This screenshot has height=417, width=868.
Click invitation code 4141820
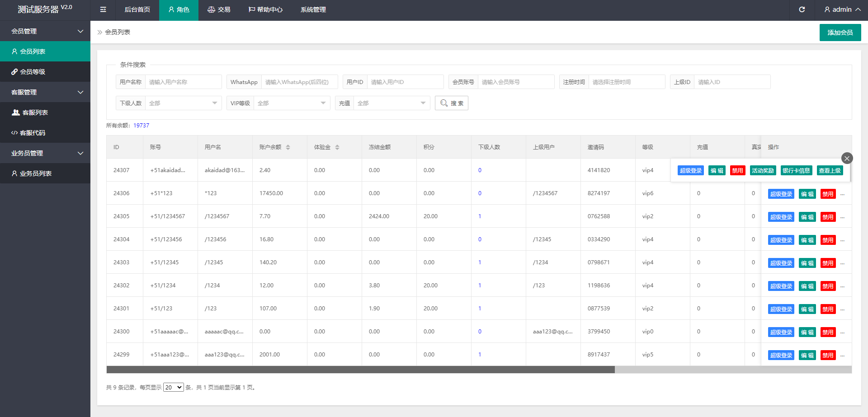coord(599,170)
